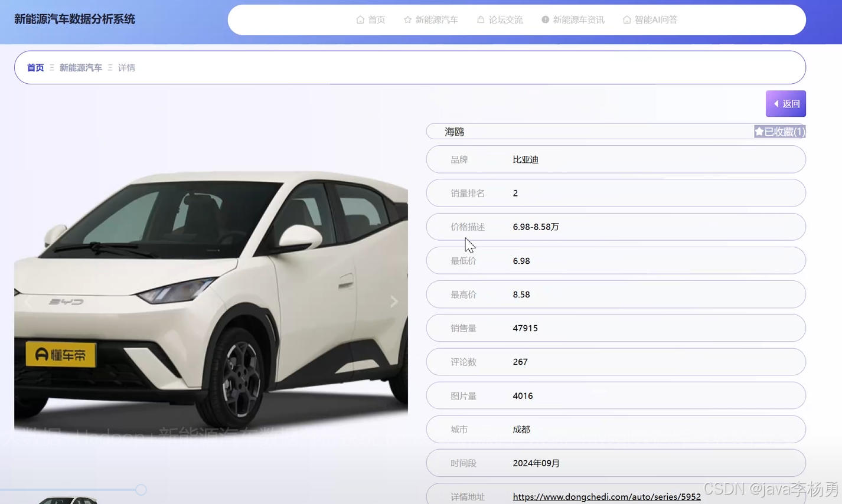
Task: Open the 智能AI问答 navigation menu item
Action: pyautogui.click(x=650, y=20)
